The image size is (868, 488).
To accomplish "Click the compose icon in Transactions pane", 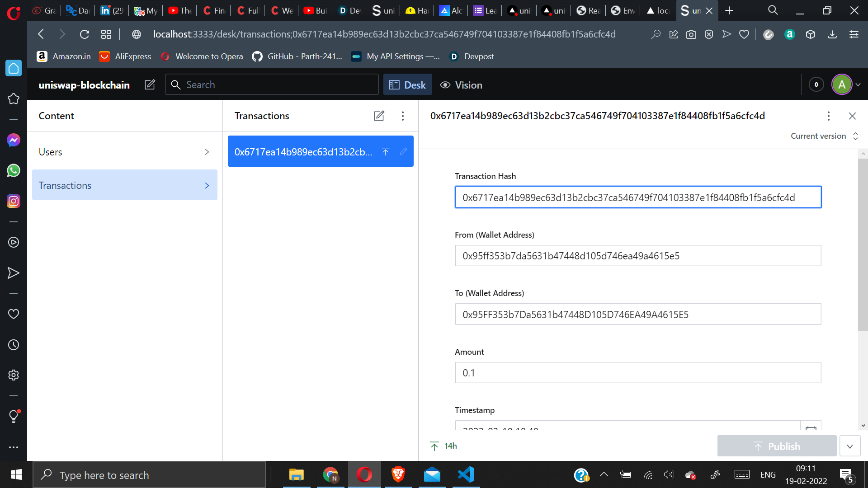I will pos(379,116).
